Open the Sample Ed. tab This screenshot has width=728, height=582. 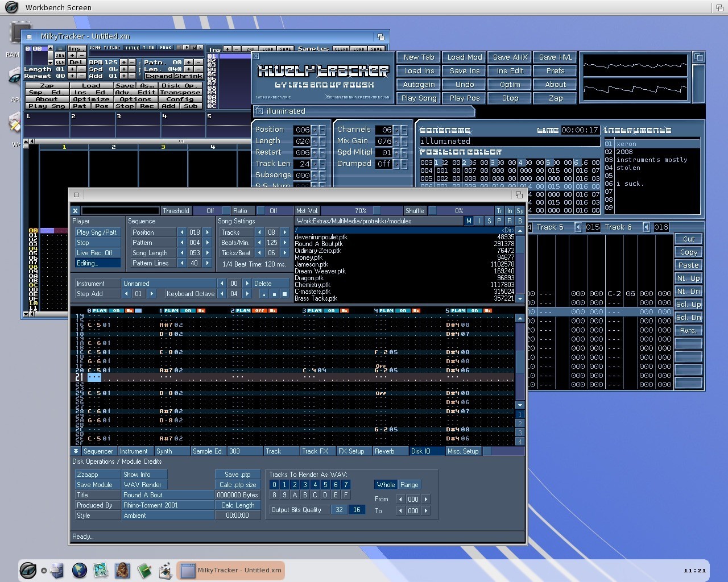[208, 451]
